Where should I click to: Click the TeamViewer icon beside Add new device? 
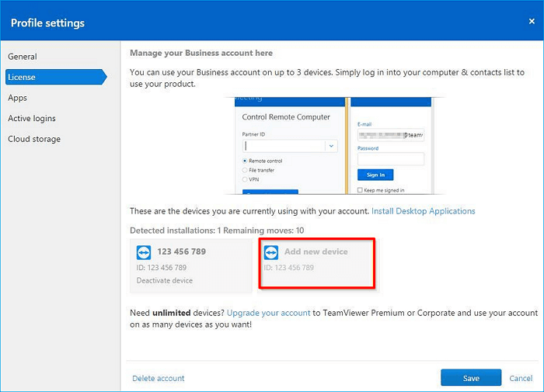click(271, 253)
